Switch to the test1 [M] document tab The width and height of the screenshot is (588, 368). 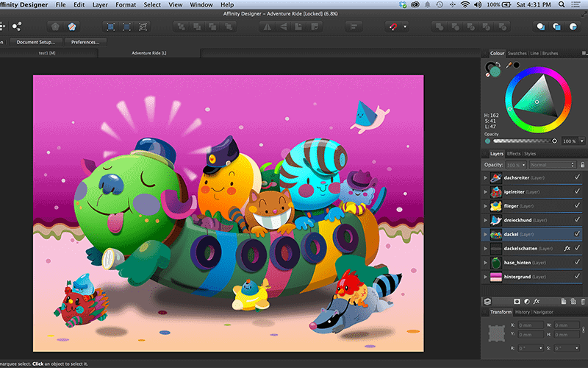(47, 53)
